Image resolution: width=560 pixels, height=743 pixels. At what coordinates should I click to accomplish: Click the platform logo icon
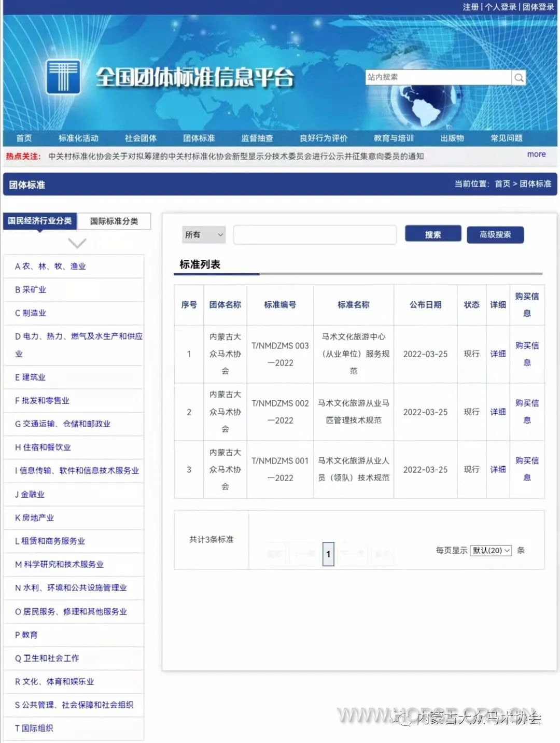point(63,77)
